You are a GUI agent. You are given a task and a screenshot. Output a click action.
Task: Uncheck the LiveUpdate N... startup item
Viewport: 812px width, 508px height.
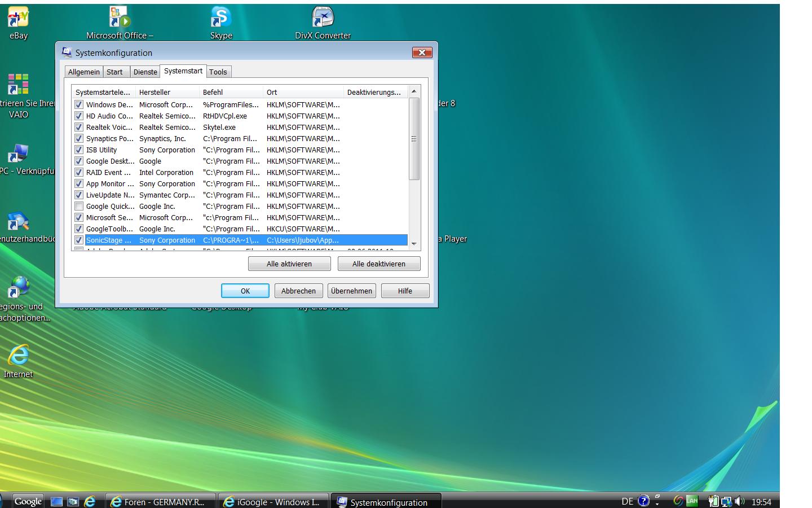(x=79, y=195)
